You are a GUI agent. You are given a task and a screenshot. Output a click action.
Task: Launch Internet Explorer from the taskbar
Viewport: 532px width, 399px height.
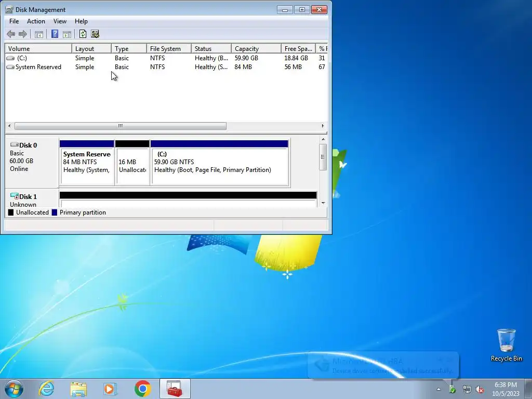point(46,389)
